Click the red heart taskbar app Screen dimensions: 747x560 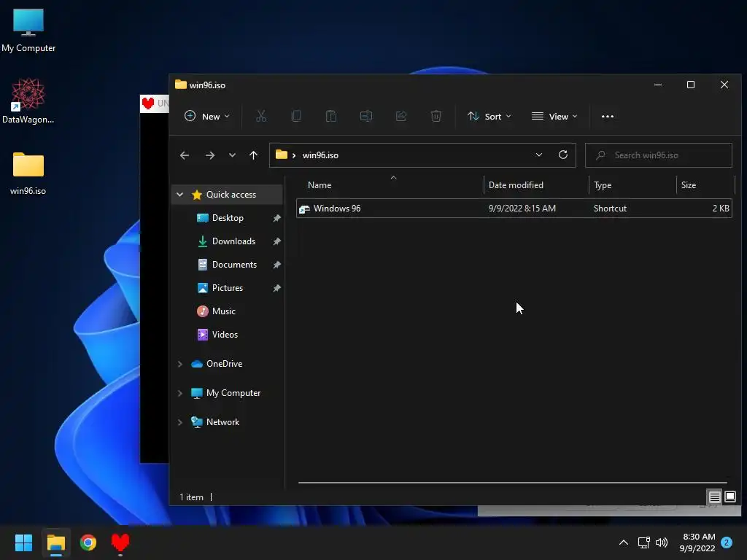point(120,542)
